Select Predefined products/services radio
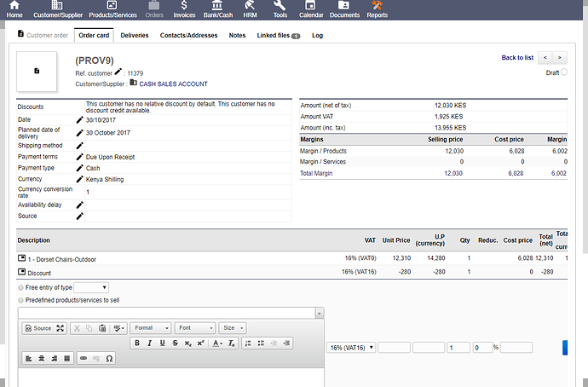The image size is (588, 387). (20, 300)
